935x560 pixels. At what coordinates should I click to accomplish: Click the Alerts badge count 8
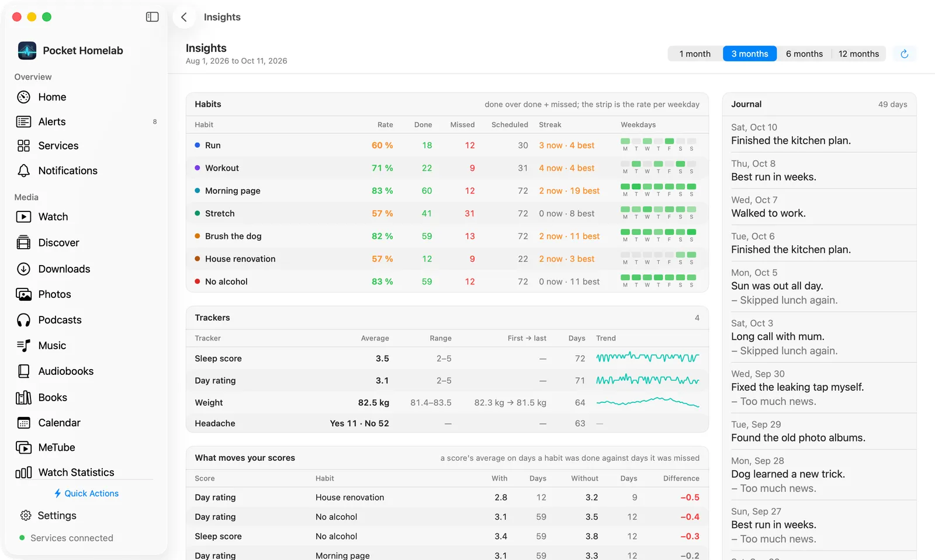click(155, 121)
